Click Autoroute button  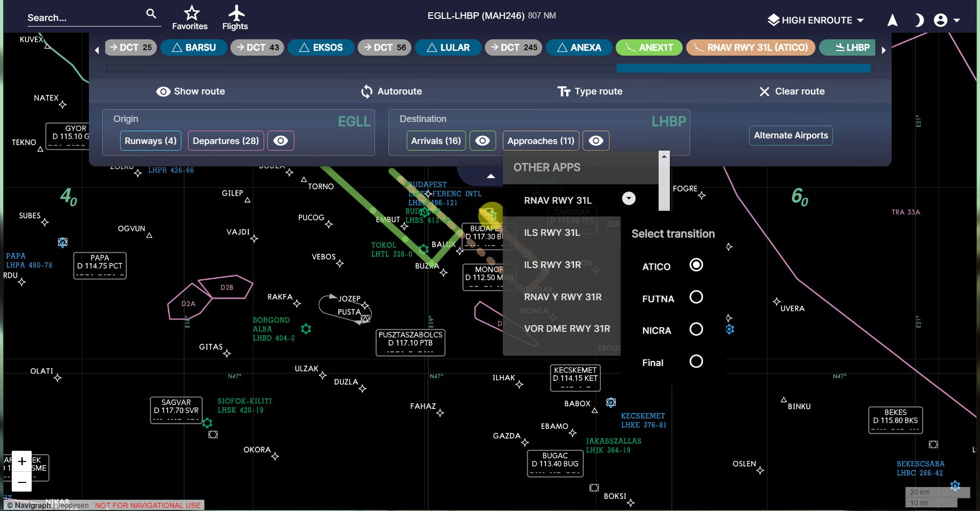391,91
